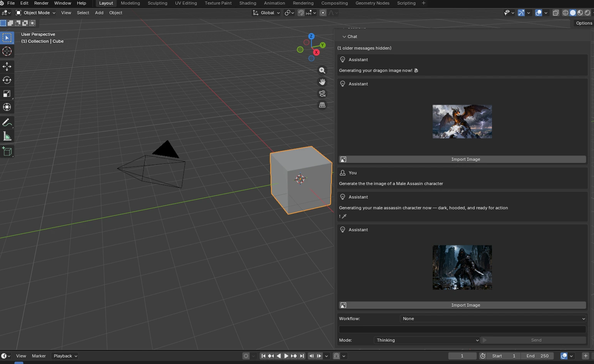The height and width of the screenshot is (364, 594).
Task: Click the Send button
Action: coord(533,340)
